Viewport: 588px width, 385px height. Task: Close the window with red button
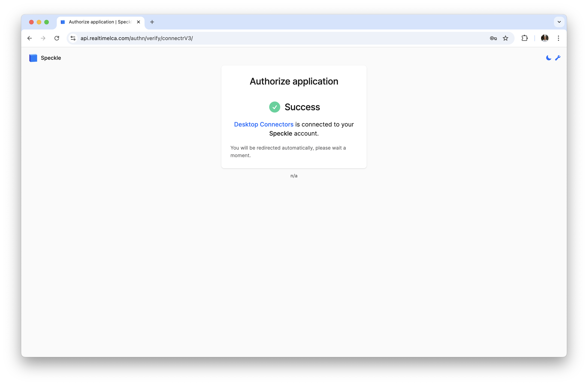pyautogui.click(x=31, y=22)
